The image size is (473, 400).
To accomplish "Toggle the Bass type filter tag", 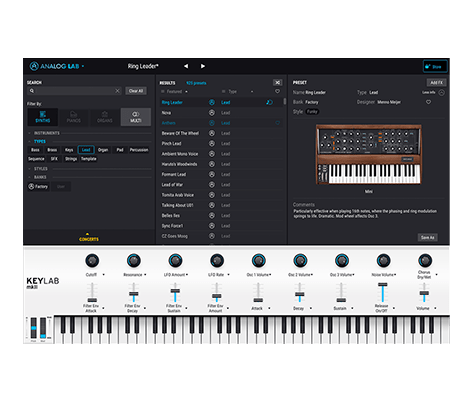I will pos(35,150).
